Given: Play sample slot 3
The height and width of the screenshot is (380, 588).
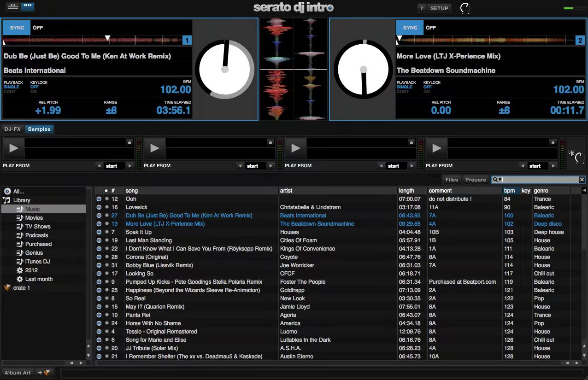Looking at the screenshot, I should tap(296, 148).
